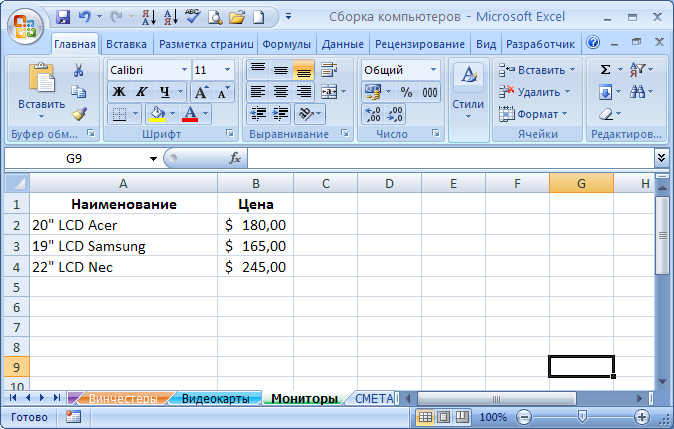
Task: Align cell text to the left
Action: tap(258, 92)
